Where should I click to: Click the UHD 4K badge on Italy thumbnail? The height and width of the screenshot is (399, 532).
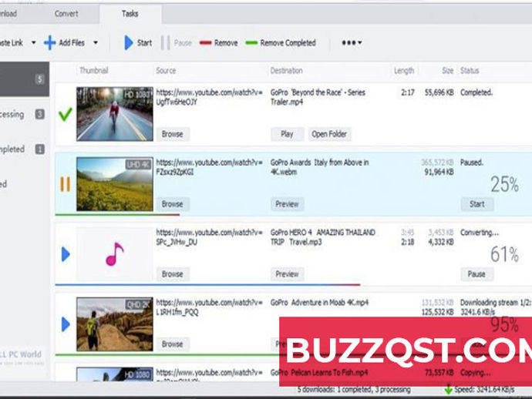coord(139,165)
